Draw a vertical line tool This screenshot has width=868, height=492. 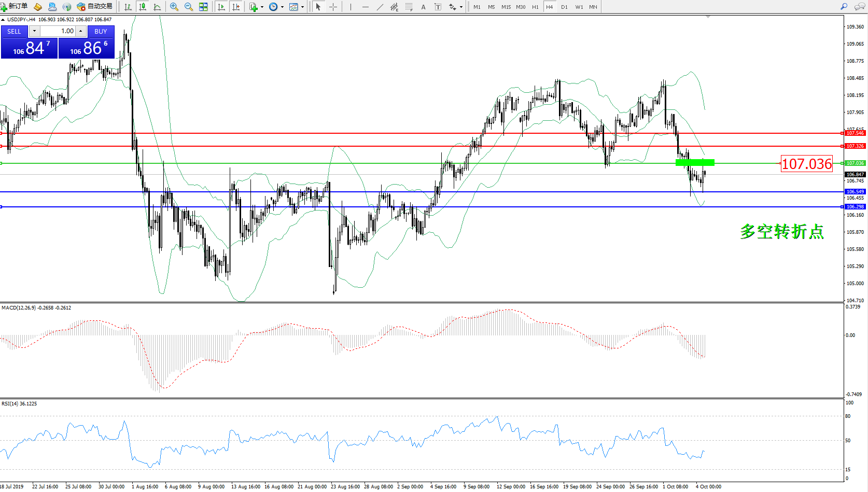[x=351, y=7]
